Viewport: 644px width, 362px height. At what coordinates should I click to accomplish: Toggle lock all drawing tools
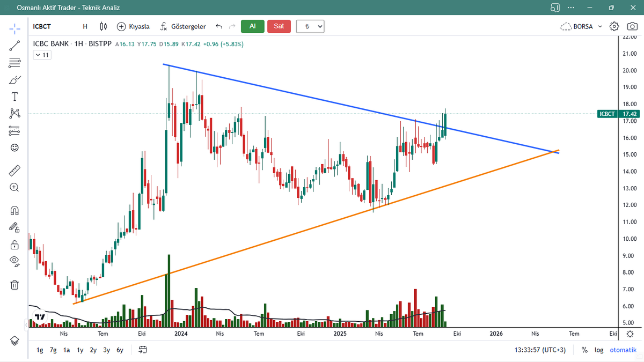click(14, 245)
